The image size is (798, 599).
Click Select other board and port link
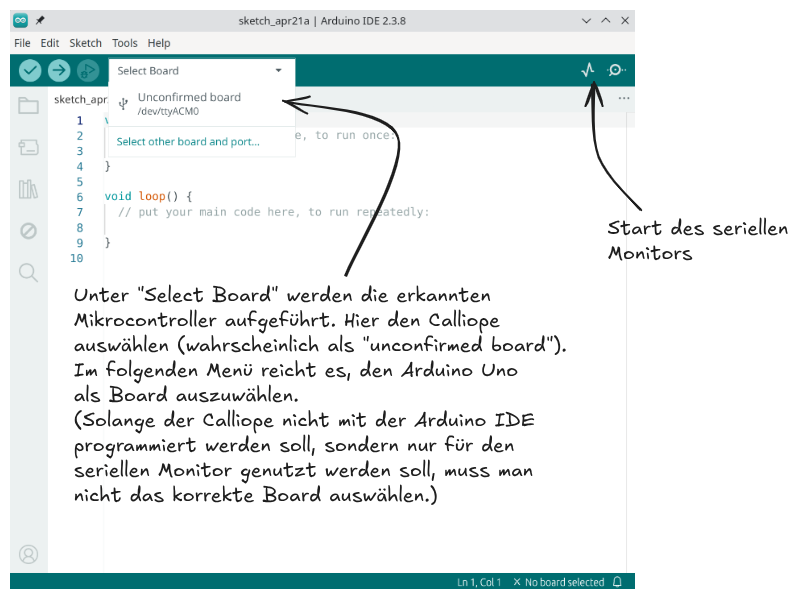click(188, 141)
